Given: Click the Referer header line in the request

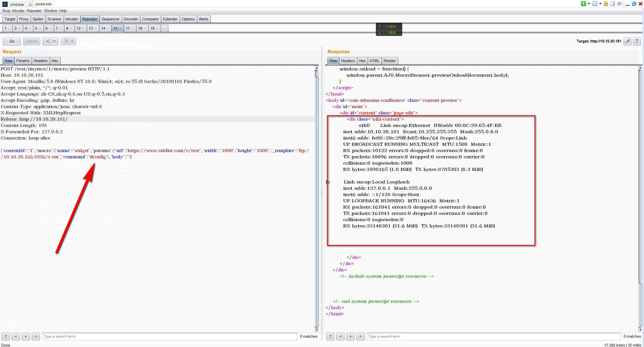Looking at the screenshot, I should click(x=157, y=119).
